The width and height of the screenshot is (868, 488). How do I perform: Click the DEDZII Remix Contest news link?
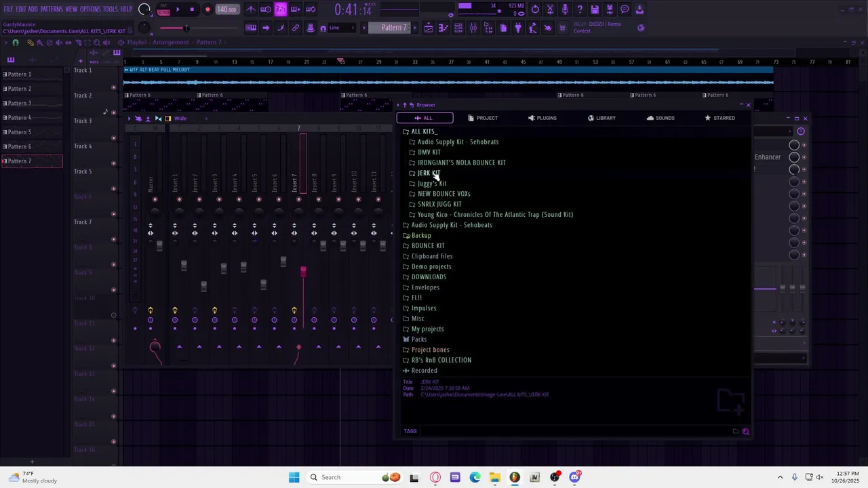[x=598, y=27]
